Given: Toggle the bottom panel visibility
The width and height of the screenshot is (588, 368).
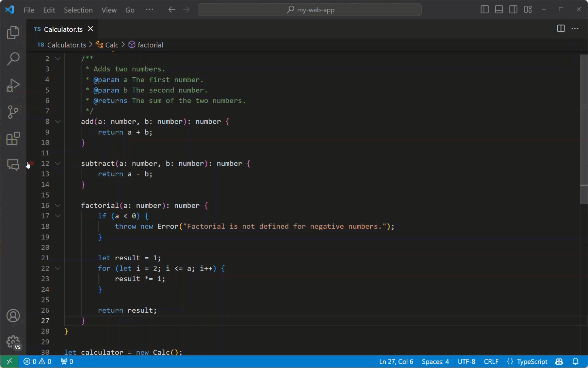Looking at the screenshot, I should [499, 10].
